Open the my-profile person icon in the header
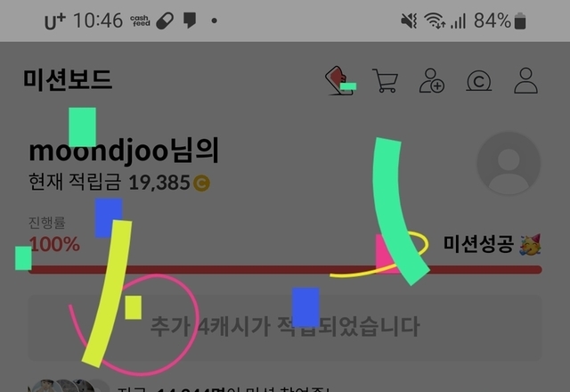Screen dimensions: 570x392 525,80
